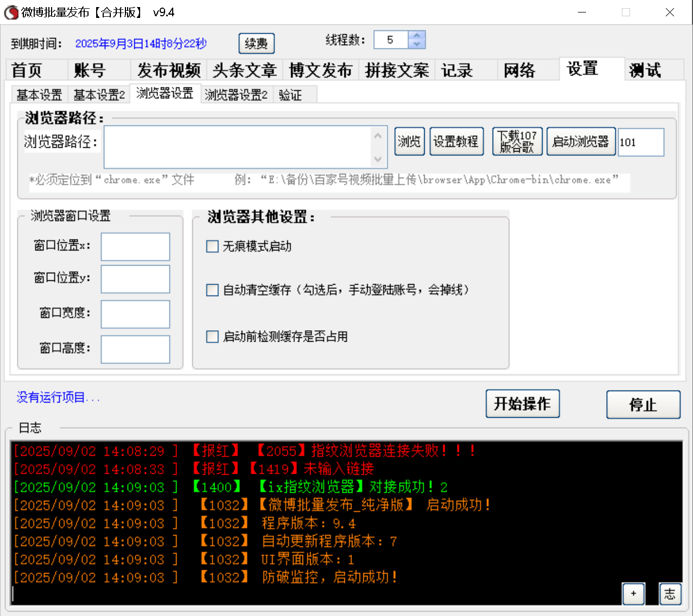Open the 验证 sub-tab

(x=289, y=94)
